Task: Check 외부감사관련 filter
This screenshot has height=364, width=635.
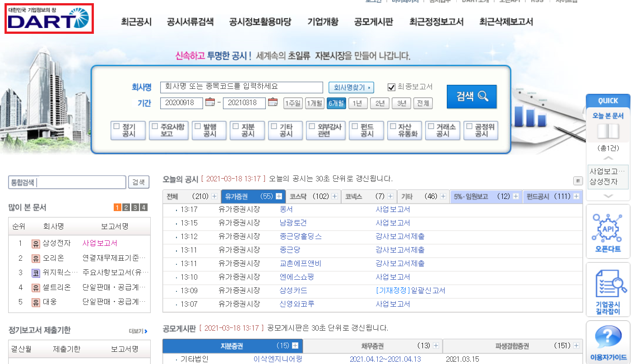Action: [x=312, y=127]
